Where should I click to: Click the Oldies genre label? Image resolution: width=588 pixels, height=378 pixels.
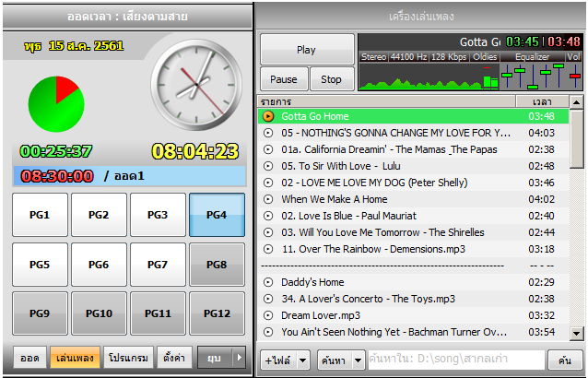485,57
